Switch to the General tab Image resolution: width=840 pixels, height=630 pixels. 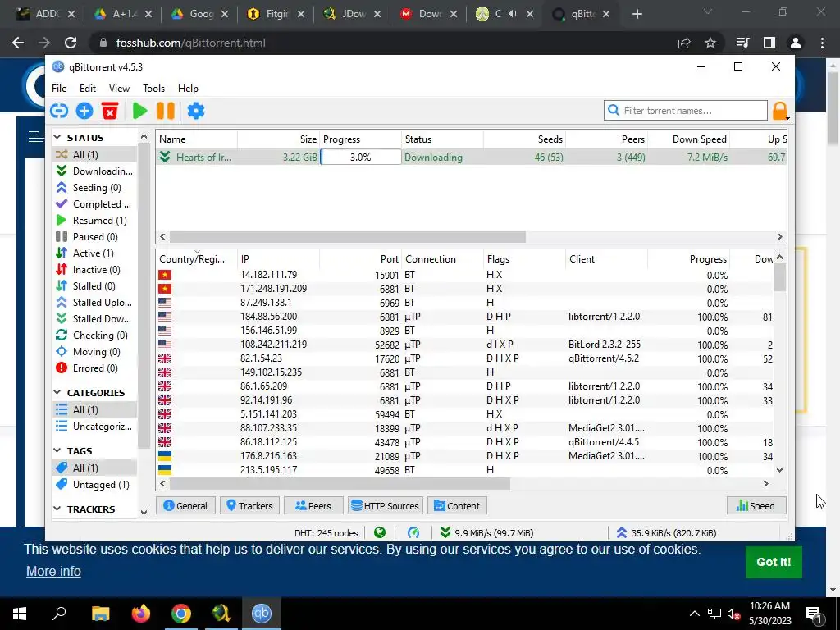[x=185, y=505]
